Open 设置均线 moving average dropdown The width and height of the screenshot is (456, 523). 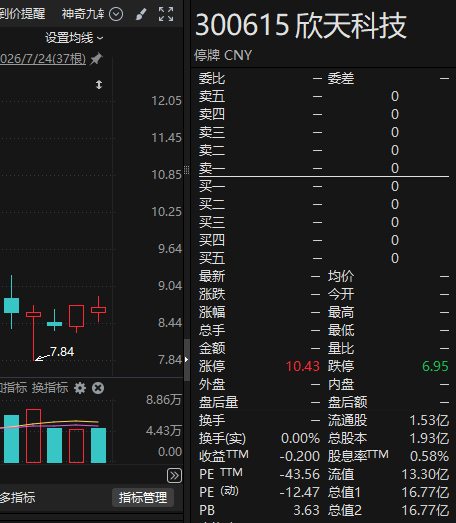click(74, 38)
